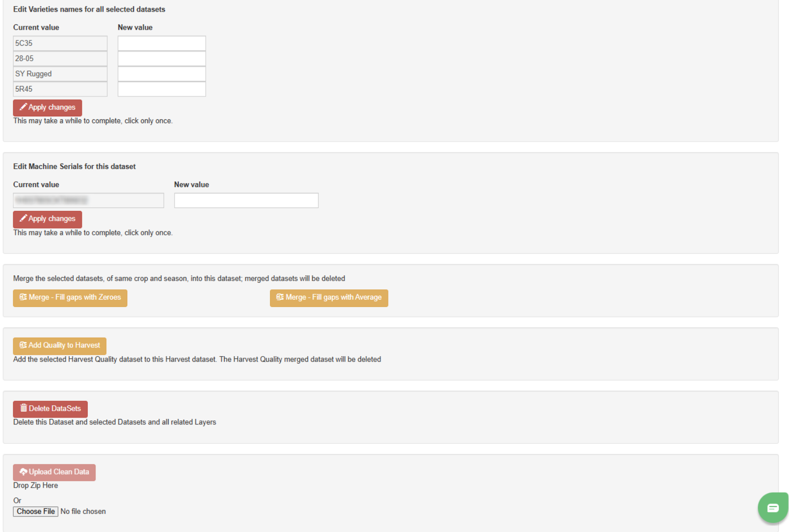Click the Machine Serials current value field
Image resolution: width=789 pixels, height=532 pixels.
(88, 201)
